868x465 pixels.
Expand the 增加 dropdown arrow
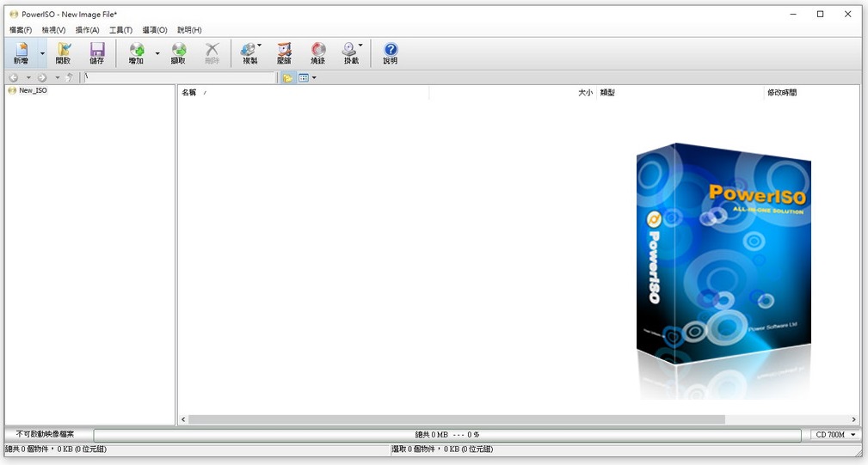157,53
